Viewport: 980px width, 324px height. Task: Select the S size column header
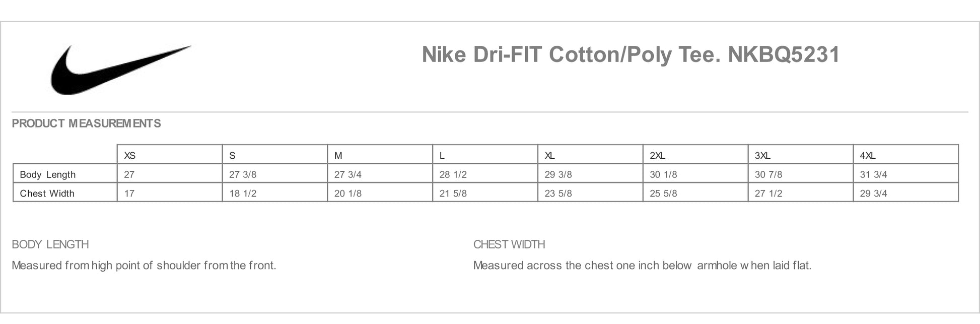pos(232,156)
